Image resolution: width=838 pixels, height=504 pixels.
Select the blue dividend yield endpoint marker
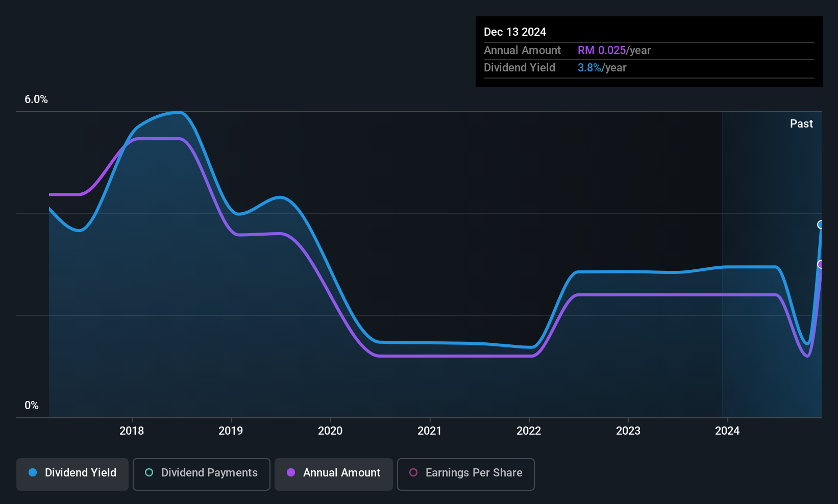click(821, 224)
